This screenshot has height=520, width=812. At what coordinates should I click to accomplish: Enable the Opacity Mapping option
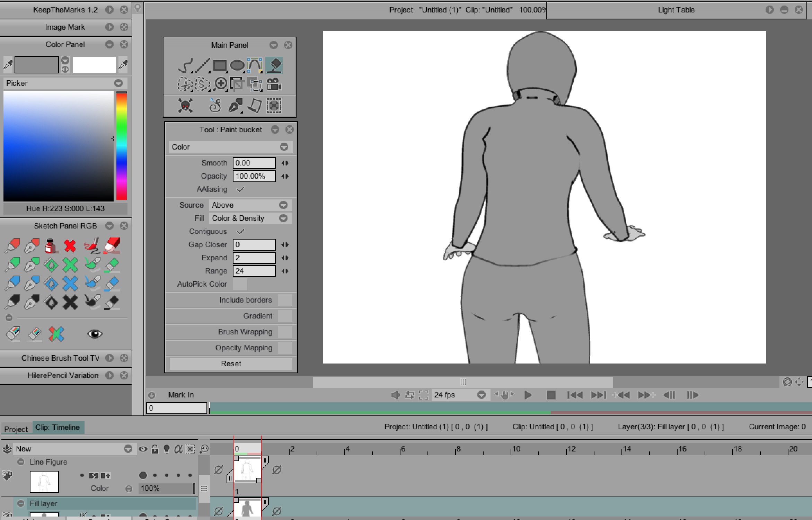point(285,348)
